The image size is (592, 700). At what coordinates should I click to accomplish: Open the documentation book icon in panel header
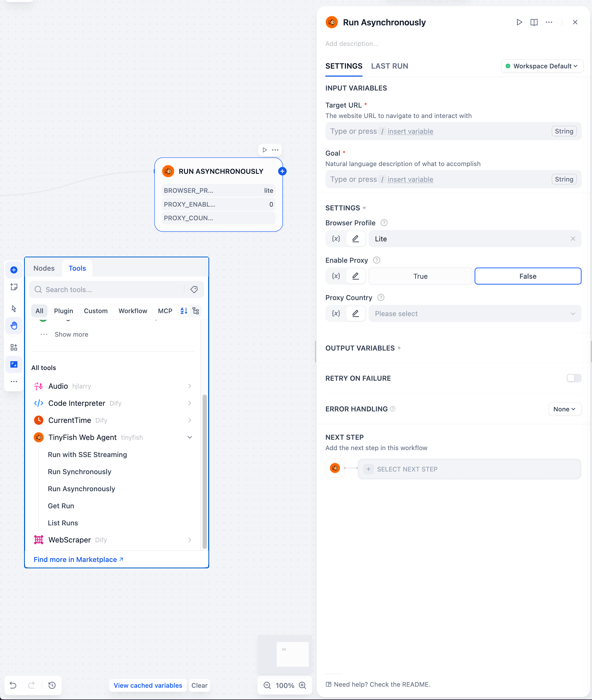[534, 22]
